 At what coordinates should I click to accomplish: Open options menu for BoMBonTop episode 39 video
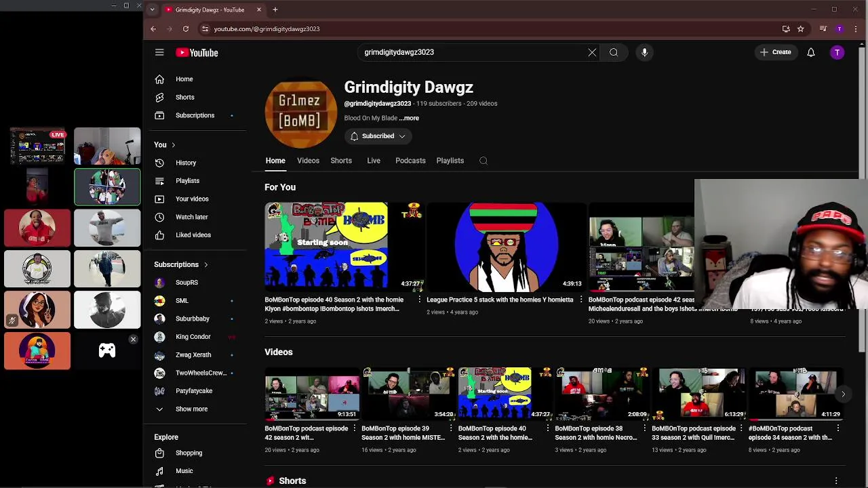coord(451,428)
